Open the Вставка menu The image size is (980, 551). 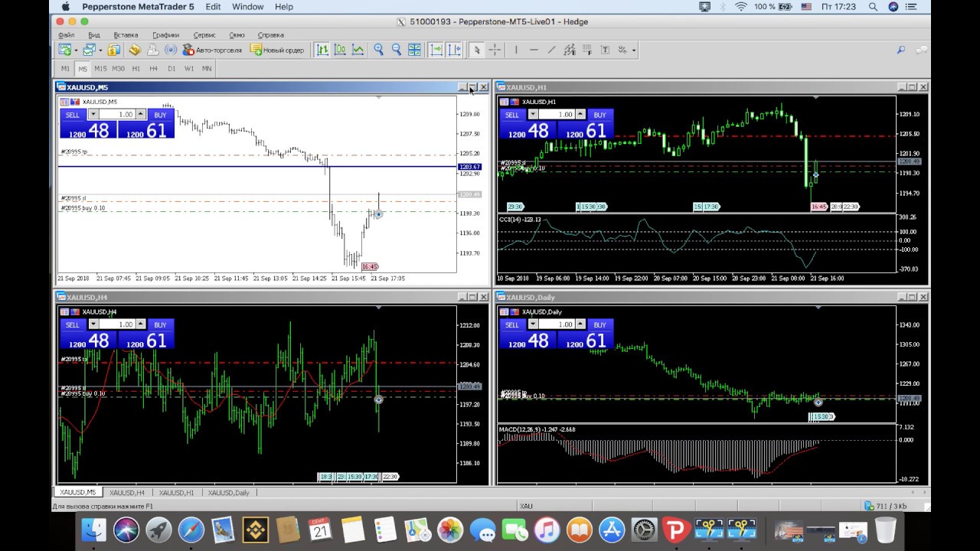point(126,35)
